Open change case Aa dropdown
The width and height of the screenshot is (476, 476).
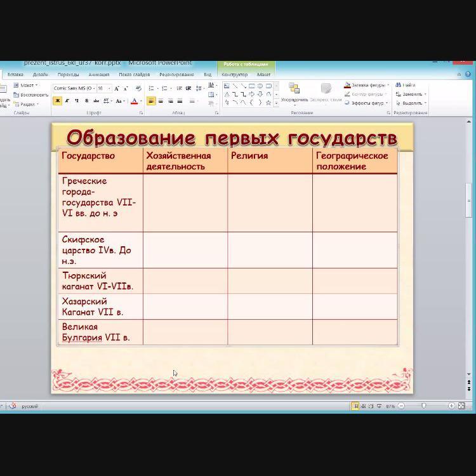[x=120, y=101]
